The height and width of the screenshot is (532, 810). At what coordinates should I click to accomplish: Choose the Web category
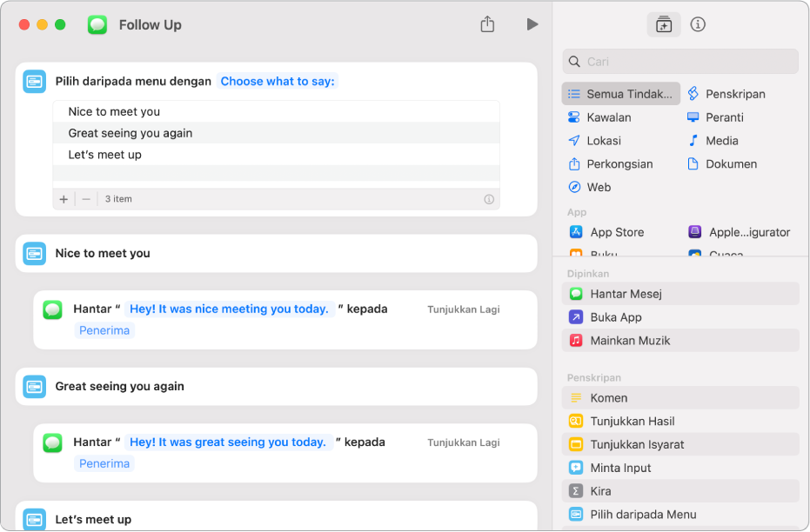(598, 188)
